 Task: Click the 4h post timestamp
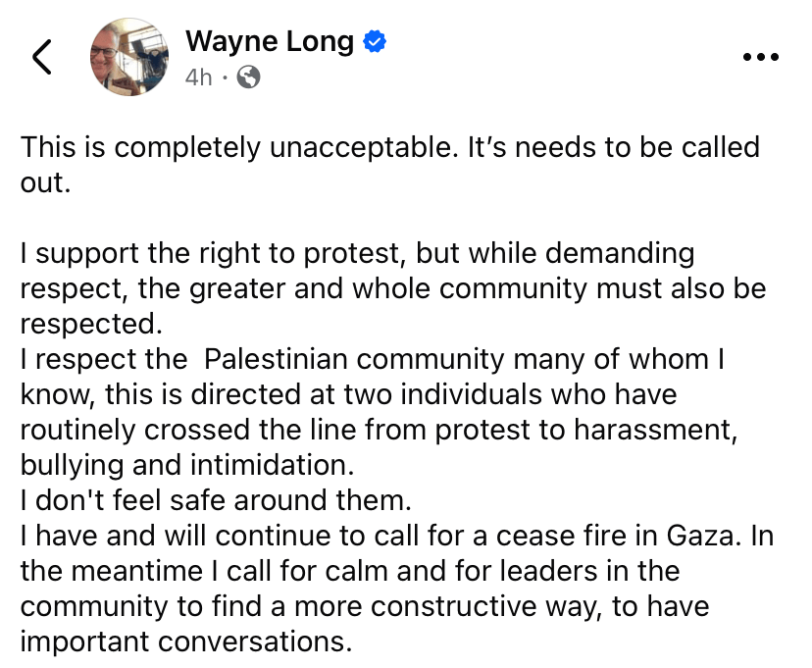point(198,77)
